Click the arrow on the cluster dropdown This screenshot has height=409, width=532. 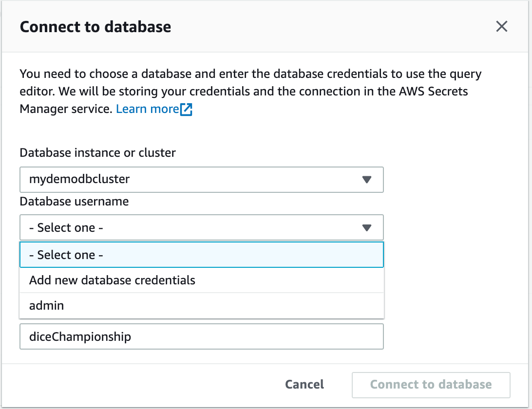367,180
